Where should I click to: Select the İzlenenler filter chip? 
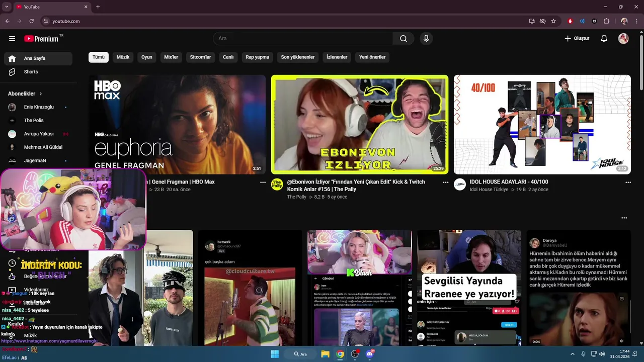(337, 57)
